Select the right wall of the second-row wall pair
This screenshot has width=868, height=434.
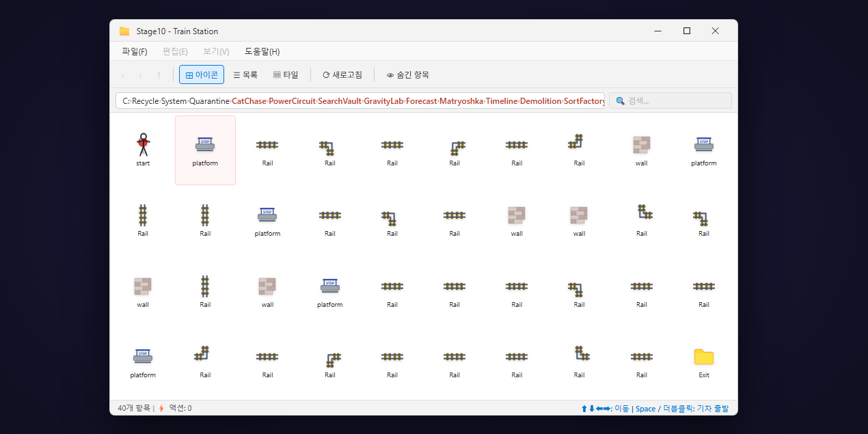click(x=579, y=215)
